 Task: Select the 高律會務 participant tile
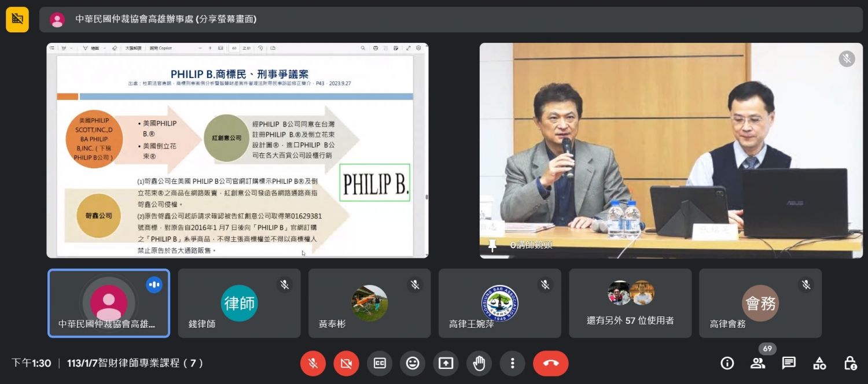(x=760, y=303)
